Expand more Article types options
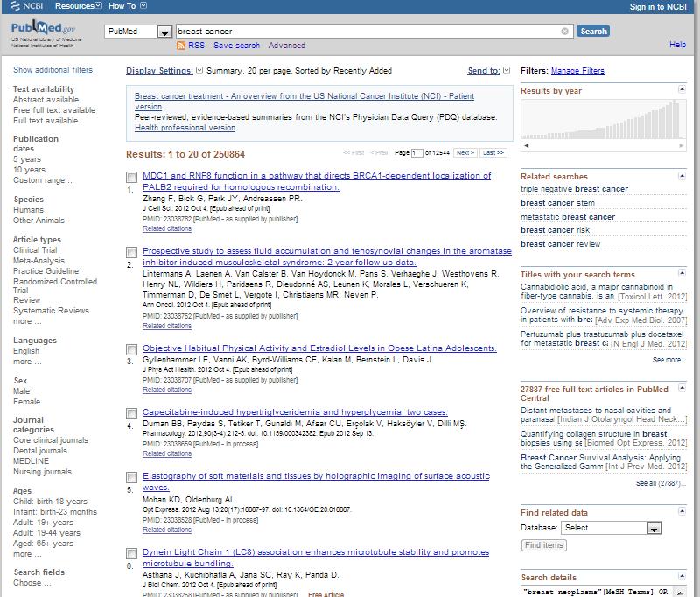 27,321
